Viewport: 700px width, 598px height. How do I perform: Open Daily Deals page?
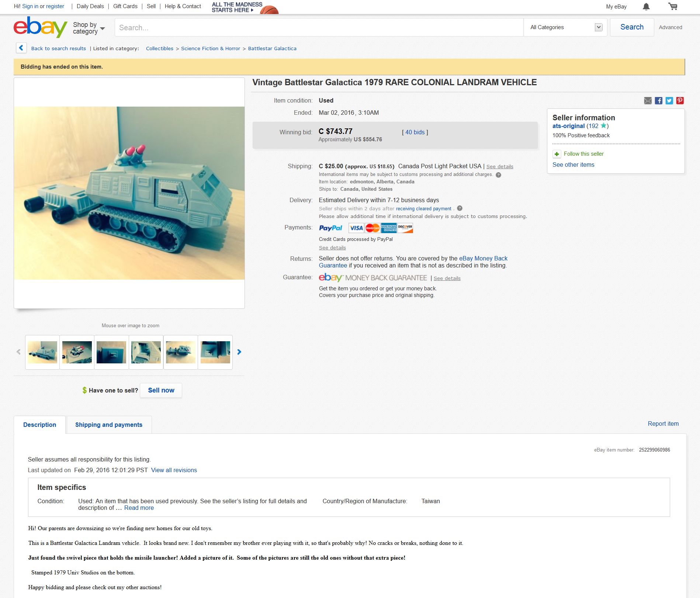tap(90, 6)
